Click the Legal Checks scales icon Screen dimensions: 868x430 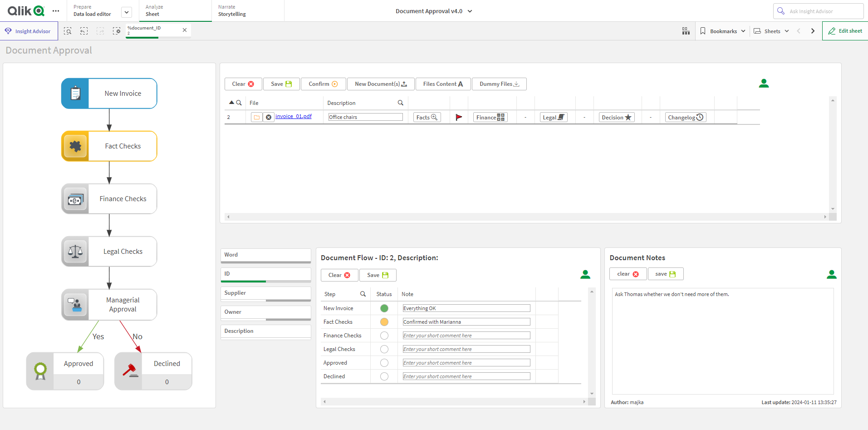click(75, 252)
